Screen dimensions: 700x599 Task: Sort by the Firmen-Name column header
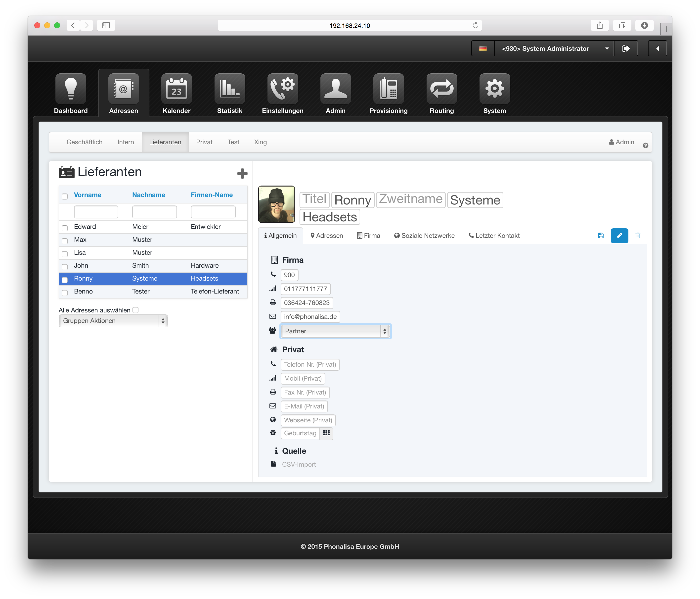[x=212, y=195]
